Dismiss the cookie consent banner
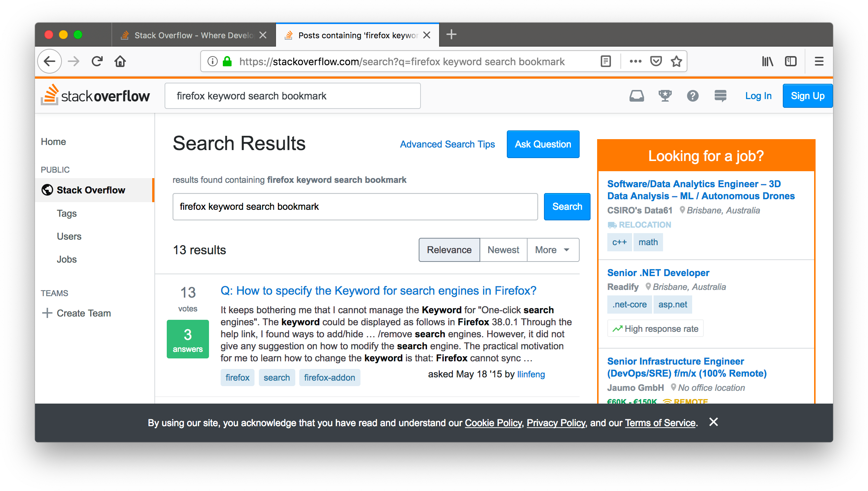 714,422
